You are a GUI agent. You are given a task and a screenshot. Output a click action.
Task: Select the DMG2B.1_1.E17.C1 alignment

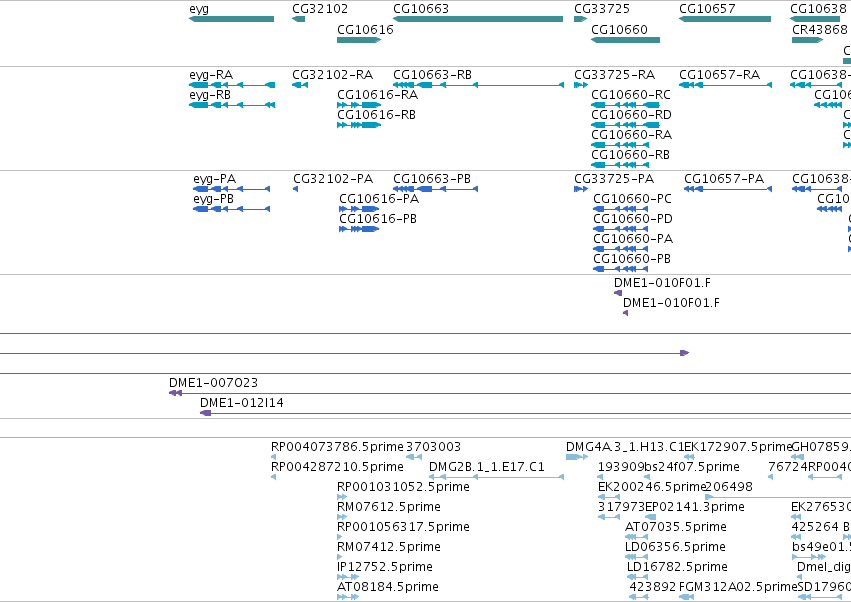[497, 477]
